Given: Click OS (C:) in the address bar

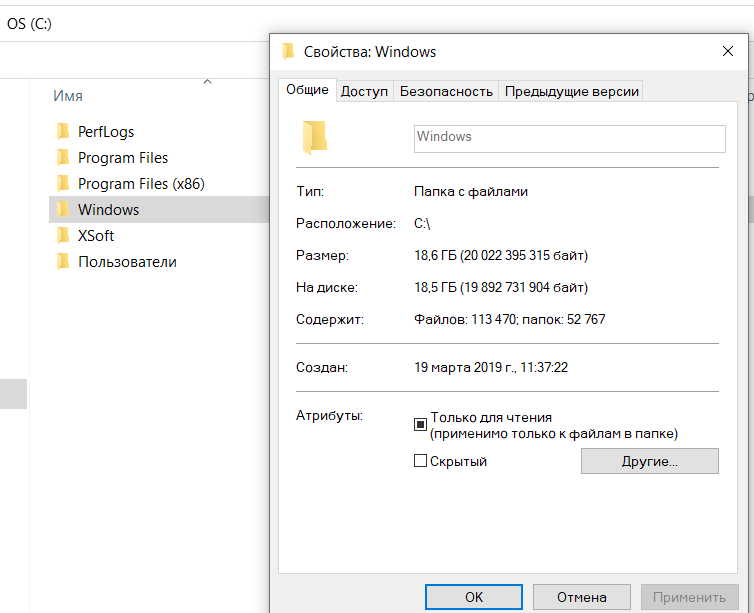Looking at the screenshot, I should [29, 24].
